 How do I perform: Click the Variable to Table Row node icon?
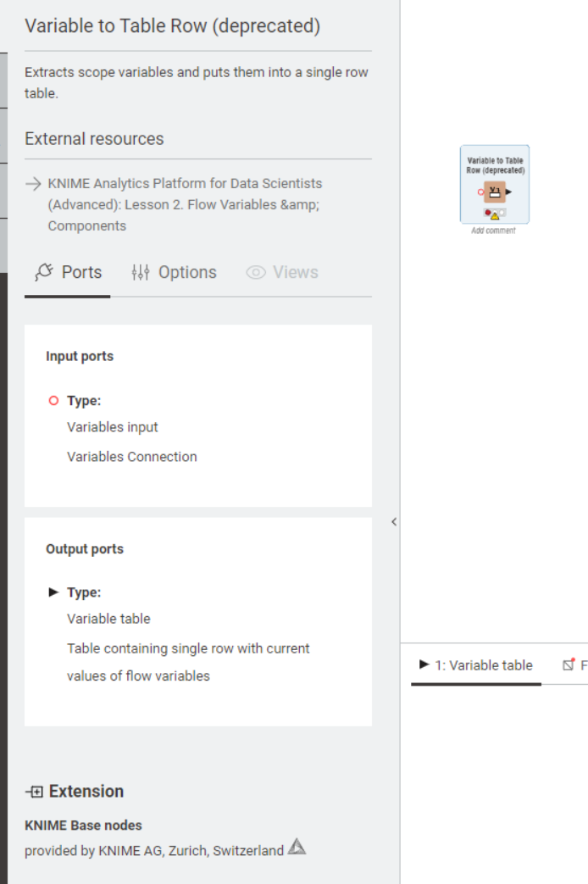pos(495,192)
